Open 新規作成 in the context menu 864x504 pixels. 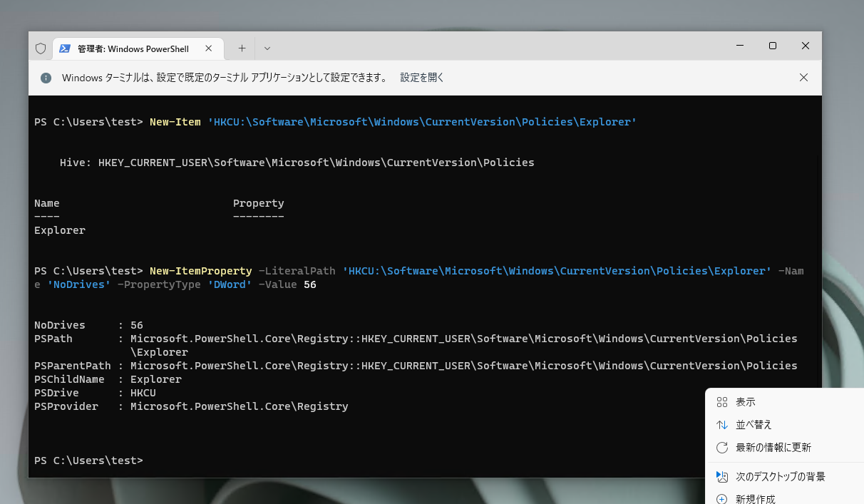click(x=784, y=499)
